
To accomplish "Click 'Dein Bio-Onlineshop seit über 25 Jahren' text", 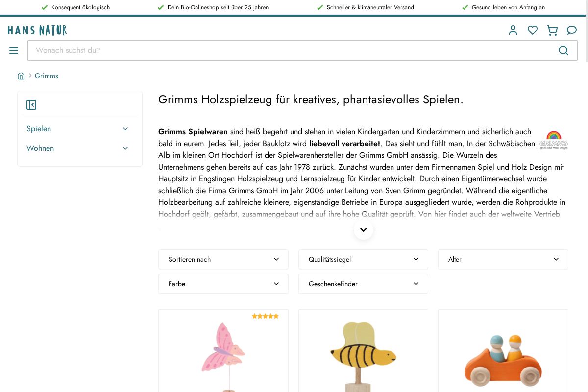I will 218,7.
